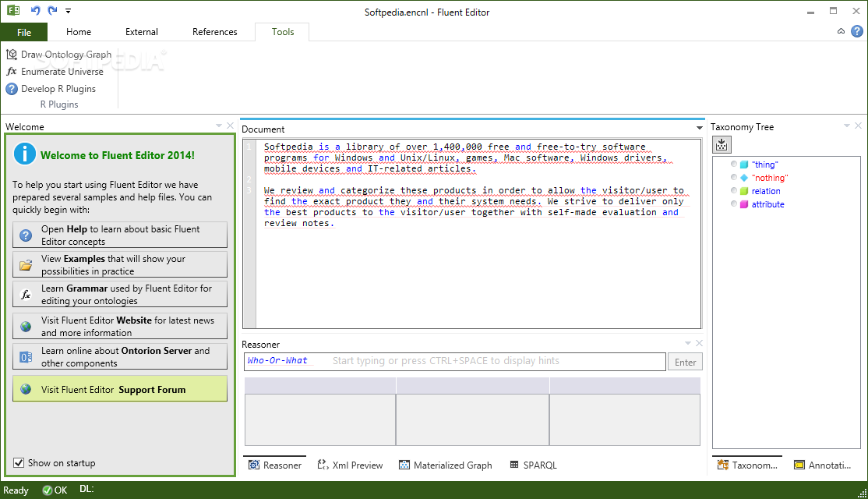Switch to Materialized Graph tab

[x=446, y=465]
